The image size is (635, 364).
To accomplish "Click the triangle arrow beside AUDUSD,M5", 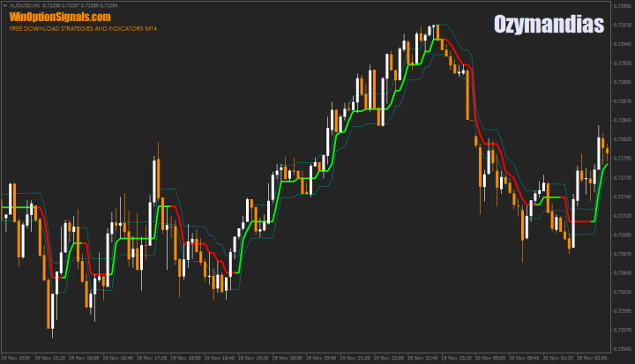I will [x=4, y=5].
